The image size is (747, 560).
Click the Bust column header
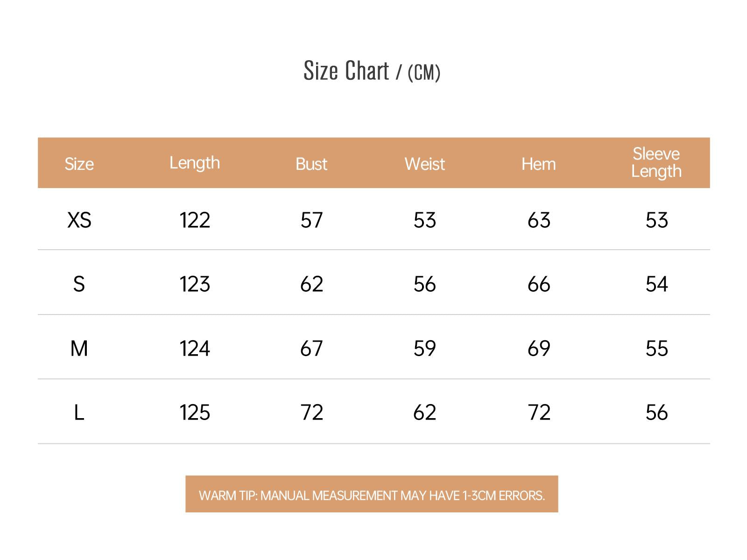point(311,164)
